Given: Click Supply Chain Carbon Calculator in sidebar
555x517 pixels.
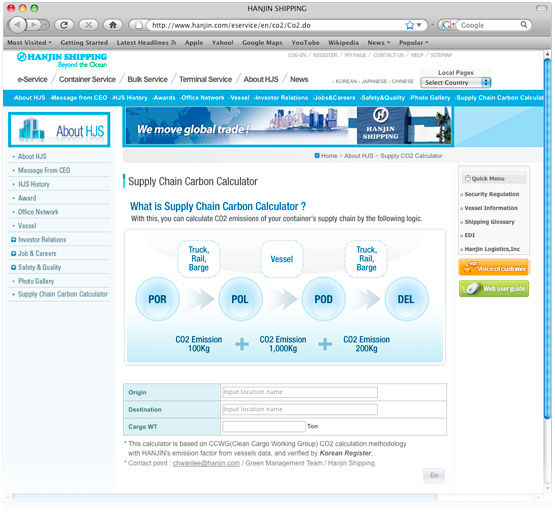Looking at the screenshot, I should pos(63,294).
